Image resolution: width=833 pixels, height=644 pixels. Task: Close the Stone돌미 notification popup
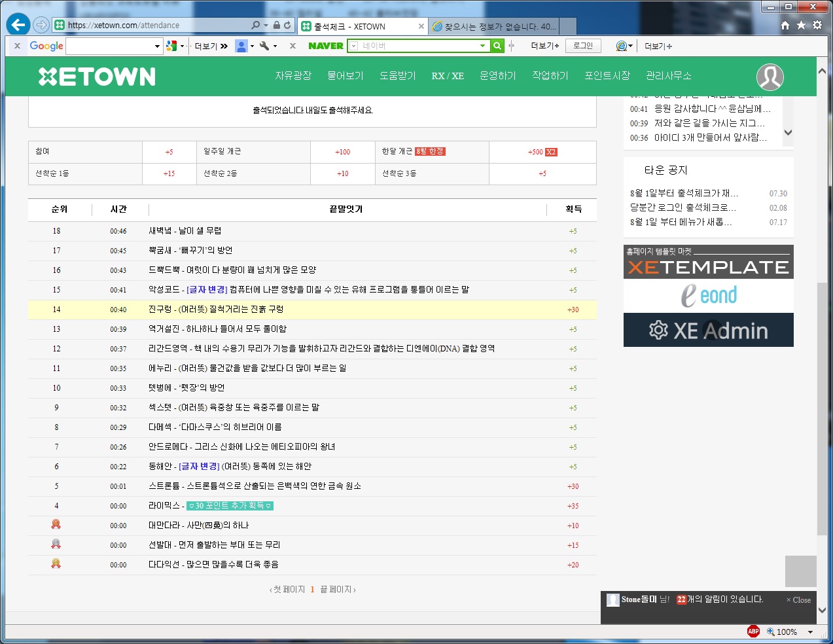click(x=798, y=599)
